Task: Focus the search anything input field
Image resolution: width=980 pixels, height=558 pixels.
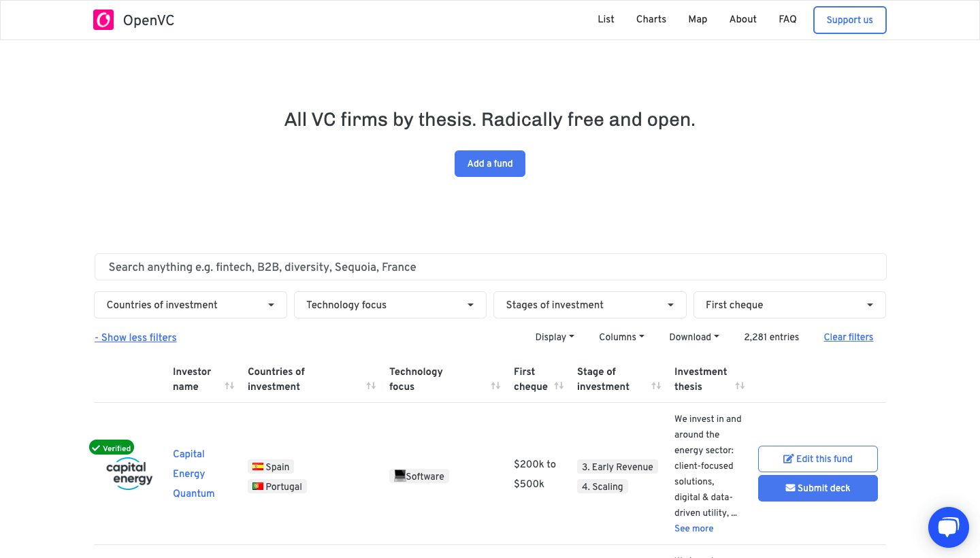Action: click(x=490, y=267)
